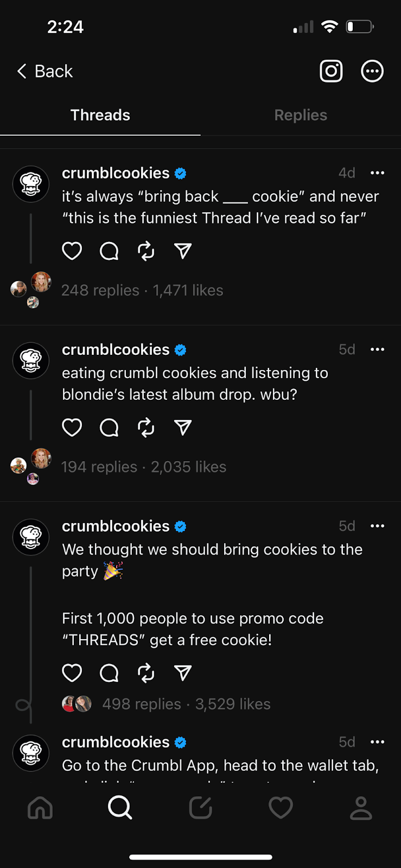Select the Threads tab
401x868 pixels.
[x=100, y=115]
